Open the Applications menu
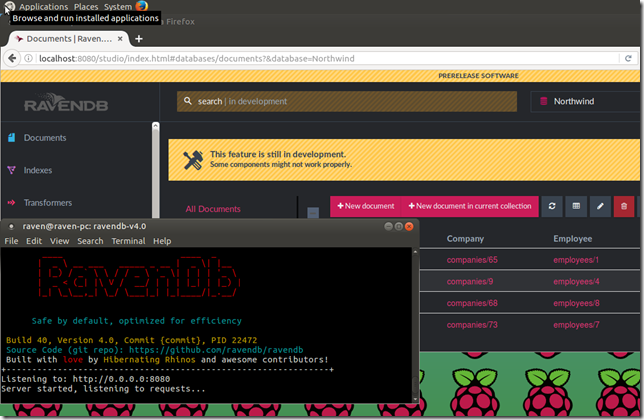The width and height of the screenshot is (644, 420). pos(44,7)
